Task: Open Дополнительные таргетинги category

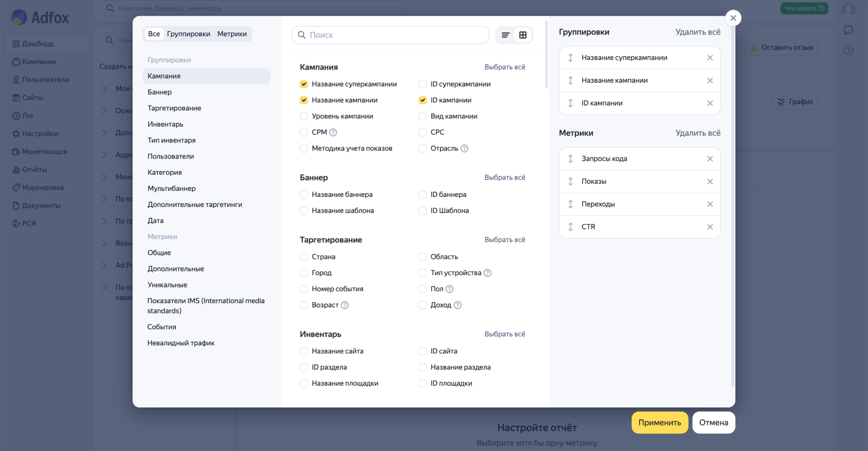Action: [x=206, y=204]
